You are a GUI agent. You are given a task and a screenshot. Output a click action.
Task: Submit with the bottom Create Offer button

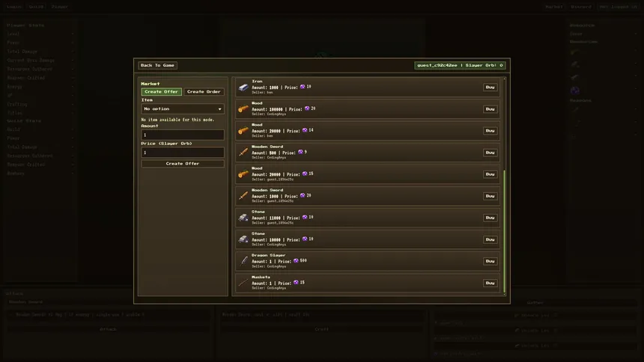(183, 163)
